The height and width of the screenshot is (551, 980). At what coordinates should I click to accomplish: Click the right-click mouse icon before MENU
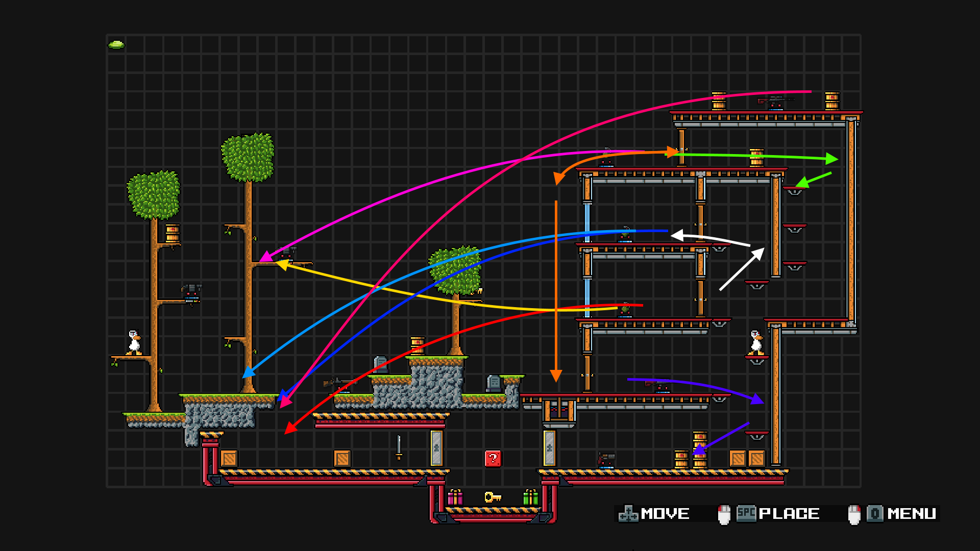click(854, 514)
